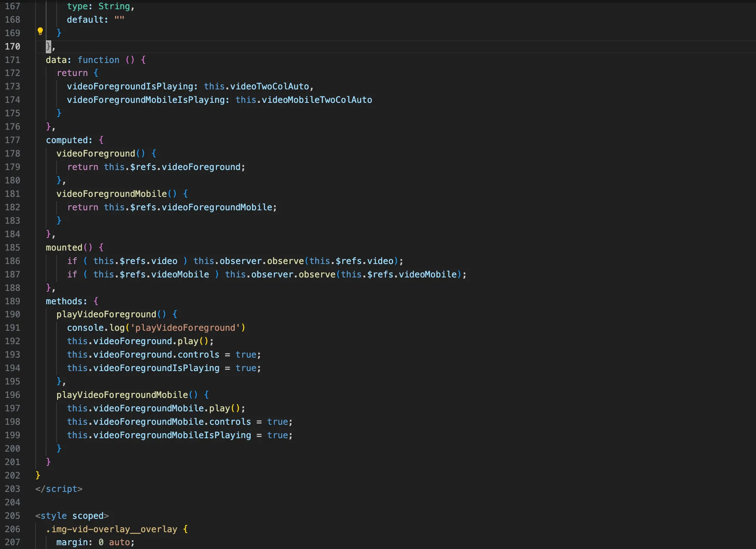
Task: Click the videoForegroundMobile() computed property name
Action: tap(113, 193)
